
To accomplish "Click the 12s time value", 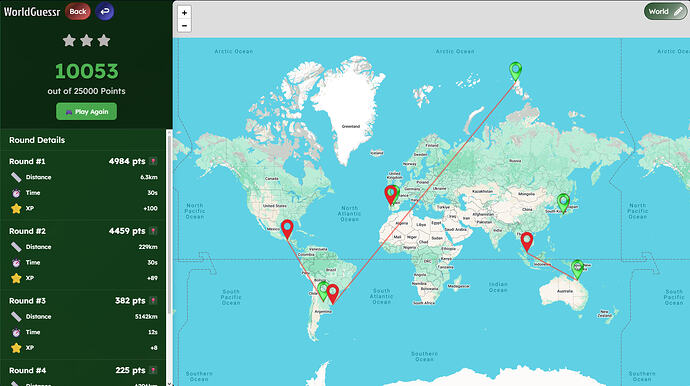I will coord(153,332).
